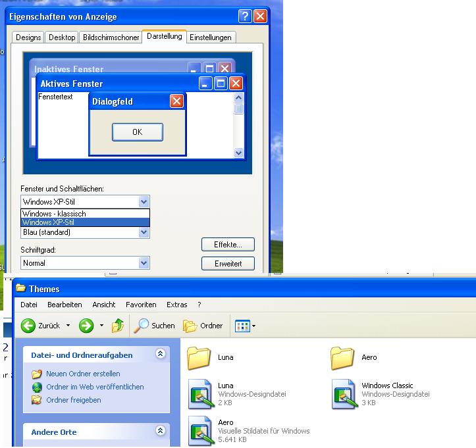Close the Eigenschaften von Anzeige dialog
476x448 pixels.
(x=260, y=16)
